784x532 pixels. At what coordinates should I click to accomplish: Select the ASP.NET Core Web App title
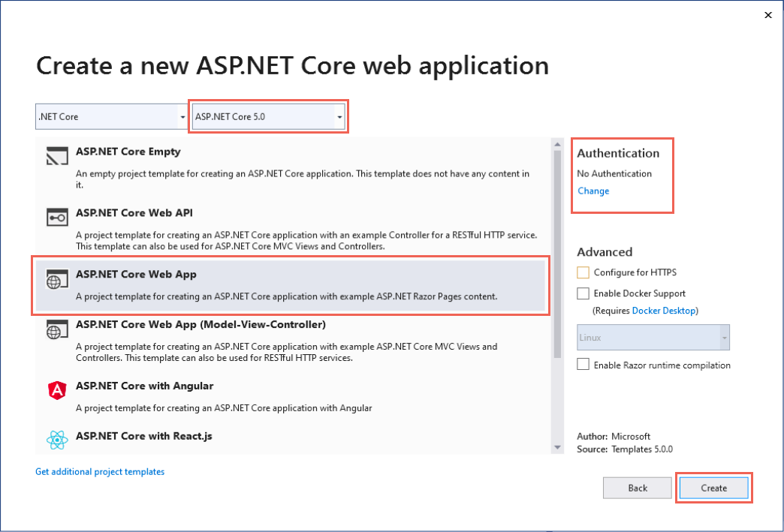[x=136, y=274]
